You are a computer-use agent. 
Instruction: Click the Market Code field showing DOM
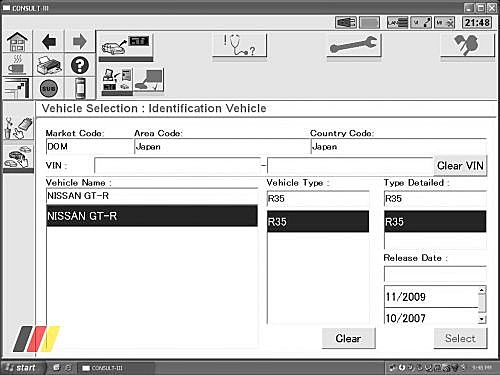(x=89, y=147)
